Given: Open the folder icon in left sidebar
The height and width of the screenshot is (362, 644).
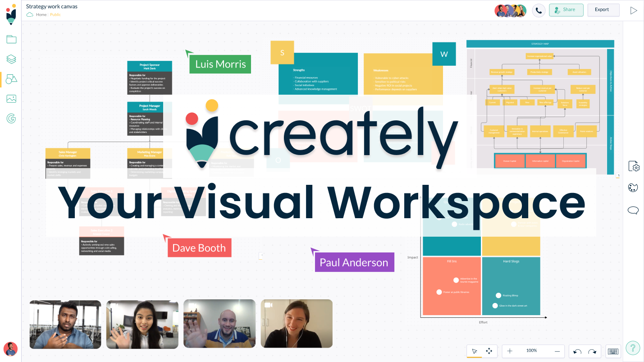Looking at the screenshot, I should click(11, 39).
